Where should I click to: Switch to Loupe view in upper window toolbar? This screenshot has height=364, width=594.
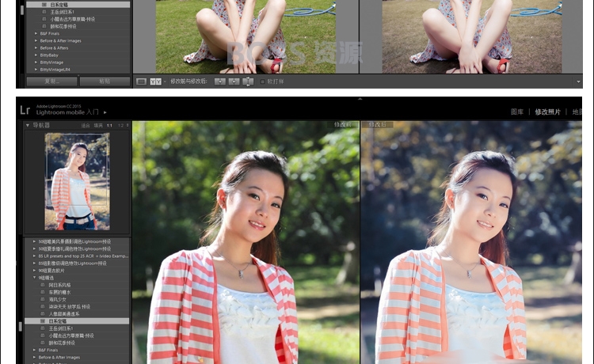(x=141, y=82)
